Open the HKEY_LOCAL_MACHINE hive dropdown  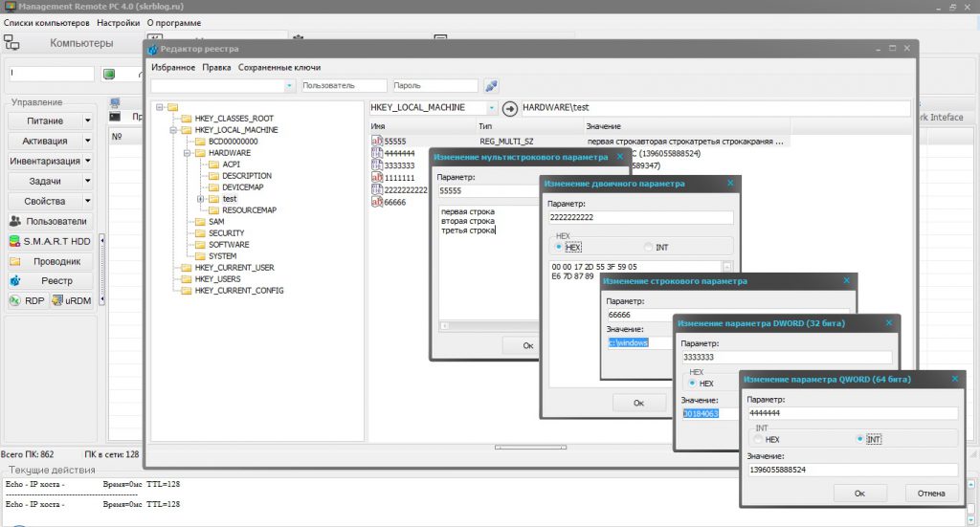click(x=492, y=108)
